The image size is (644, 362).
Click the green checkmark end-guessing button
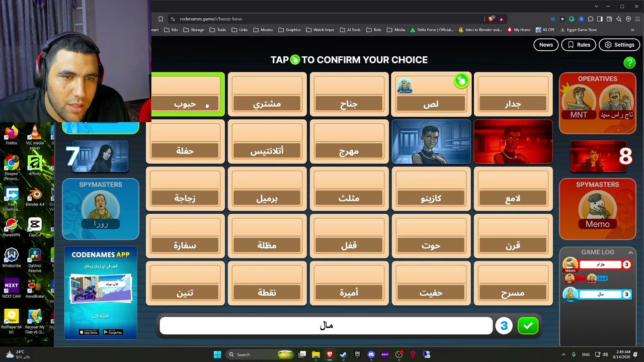(x=528, y=326)
